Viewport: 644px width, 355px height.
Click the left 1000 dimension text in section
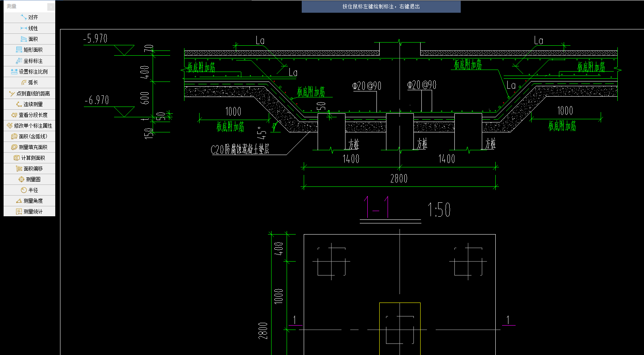pos(233,111)
